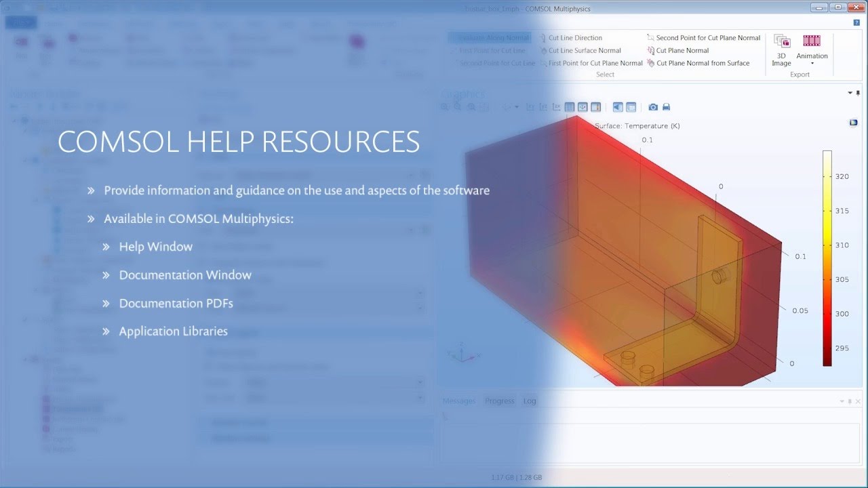
Task: Click the legend value 320
Action: coord(842,176)
